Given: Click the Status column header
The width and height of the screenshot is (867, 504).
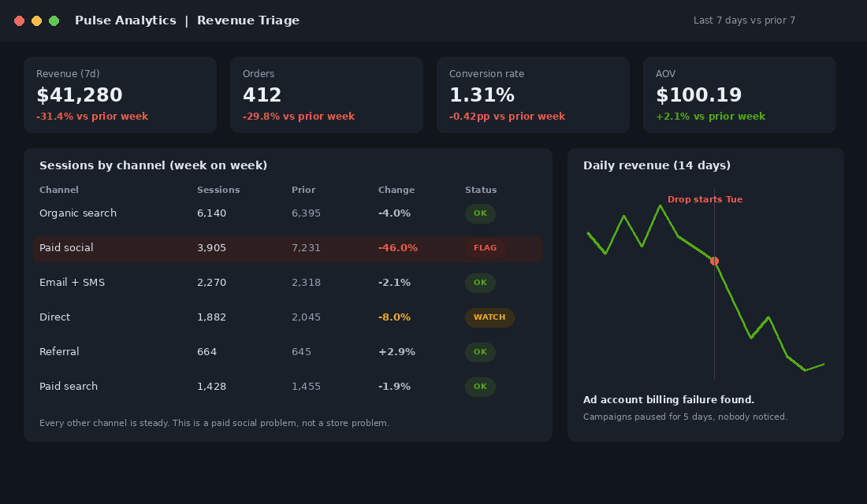Looking at the screenshot, I should [481, 190].
